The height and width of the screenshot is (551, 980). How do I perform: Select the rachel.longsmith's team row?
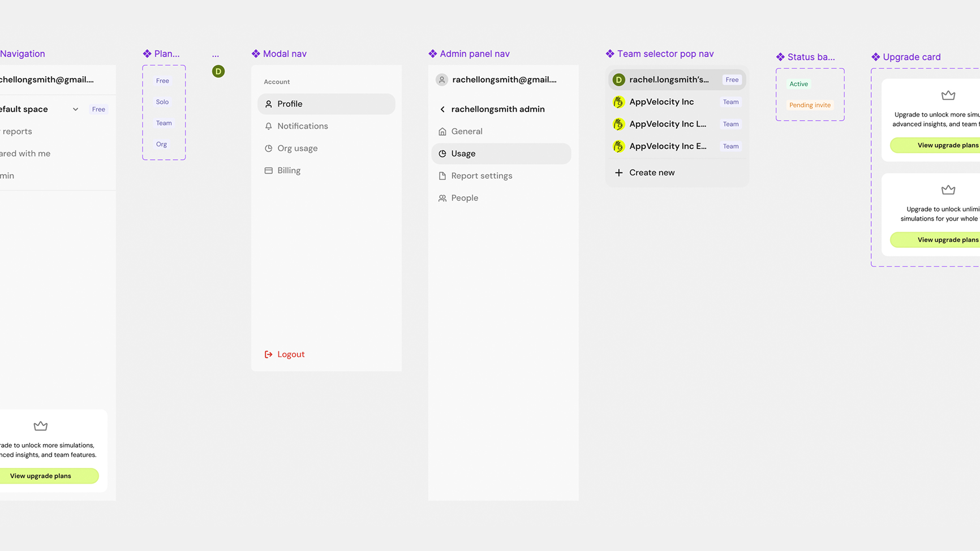tap(677, 80)
